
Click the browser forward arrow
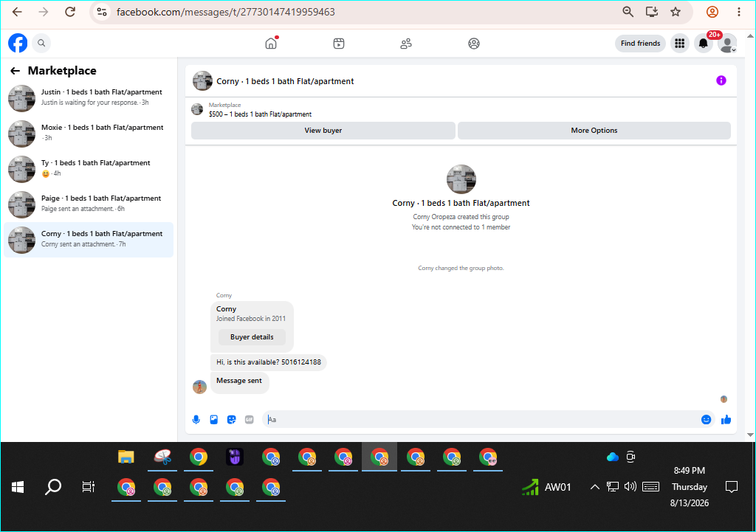(x=44, y=12)
